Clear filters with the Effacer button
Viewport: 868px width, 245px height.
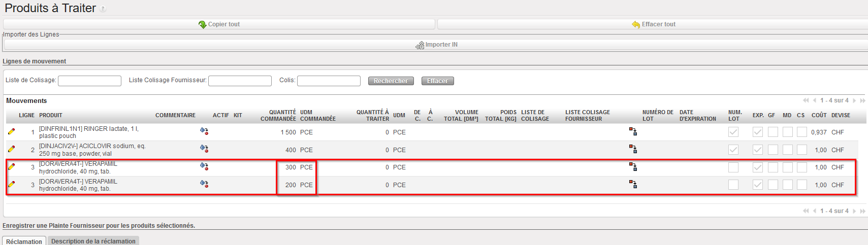(x=438, y=81)
